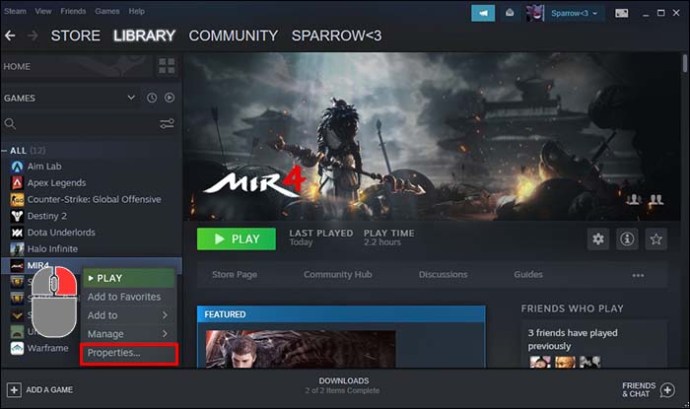690x409 pixels.
Task: Click the recent activity clock icon
Action: [151, 98]
